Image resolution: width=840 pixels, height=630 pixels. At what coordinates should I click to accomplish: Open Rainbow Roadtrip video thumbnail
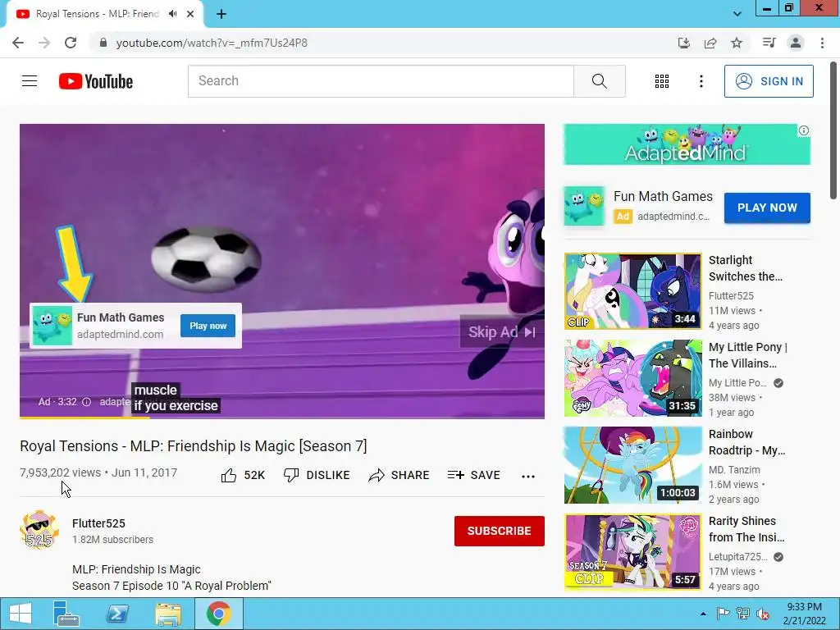pos(632,465)
